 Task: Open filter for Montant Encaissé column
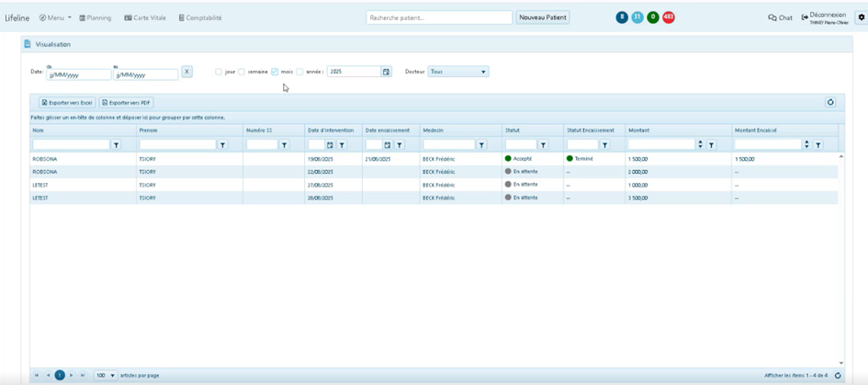click(817, 144)
